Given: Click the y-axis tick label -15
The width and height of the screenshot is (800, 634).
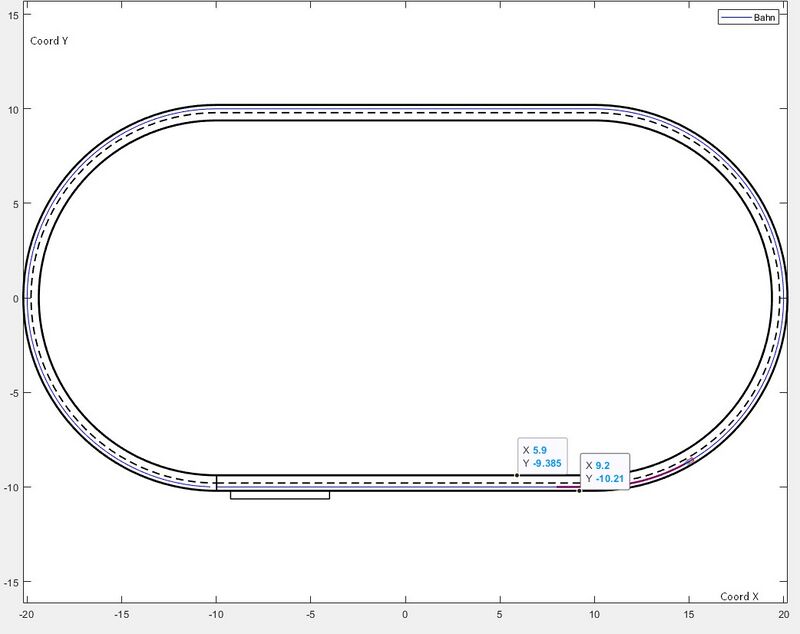Looking at the screenshot, I should coord(9,582).
